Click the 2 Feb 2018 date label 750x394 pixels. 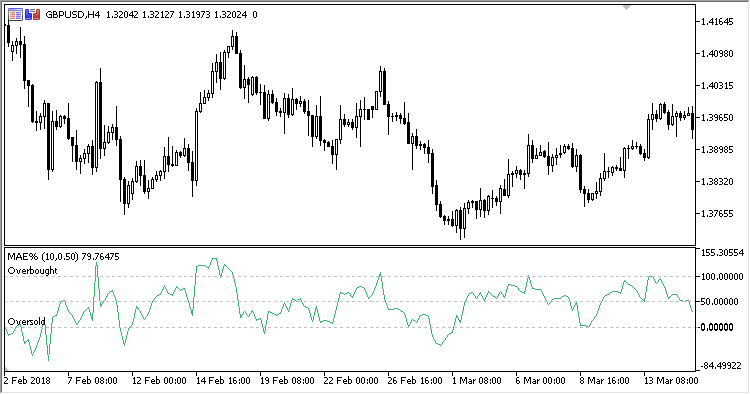click(x=27, y=381)
